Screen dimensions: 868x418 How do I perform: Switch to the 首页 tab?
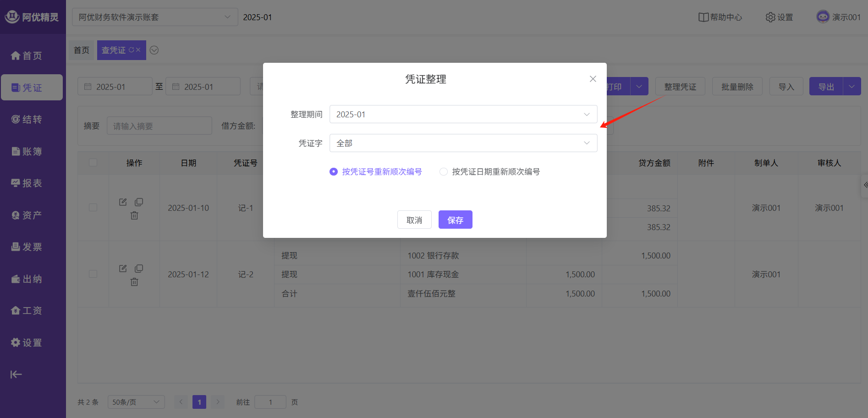click(x=82, y=50)
